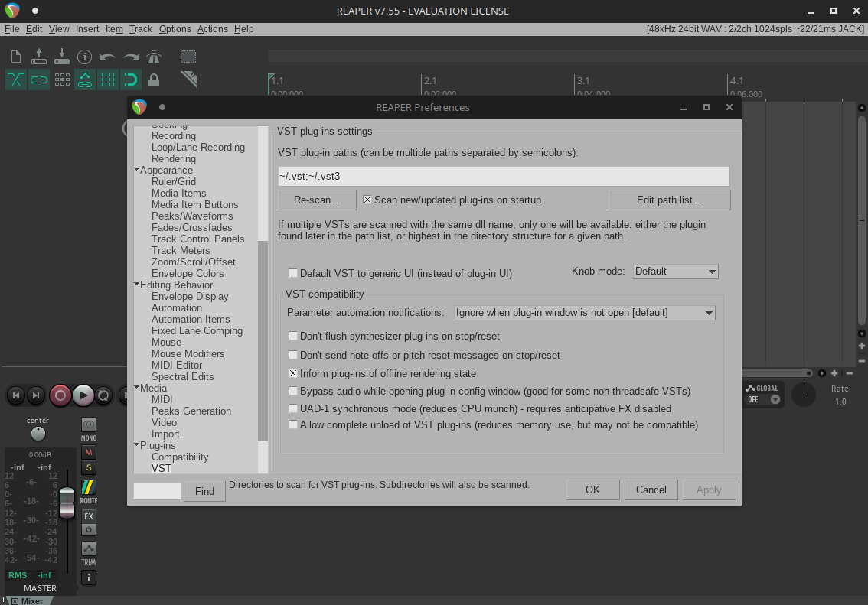This screenshot has height=605, width=868.
Task: Open the Actions menu
Action: click(x=213, y=29)
